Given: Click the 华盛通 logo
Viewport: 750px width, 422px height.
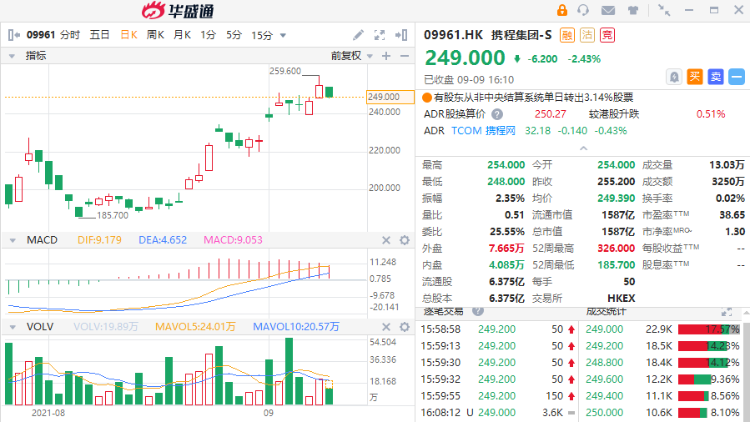Looking at the screenshot, I should [178, 11].
